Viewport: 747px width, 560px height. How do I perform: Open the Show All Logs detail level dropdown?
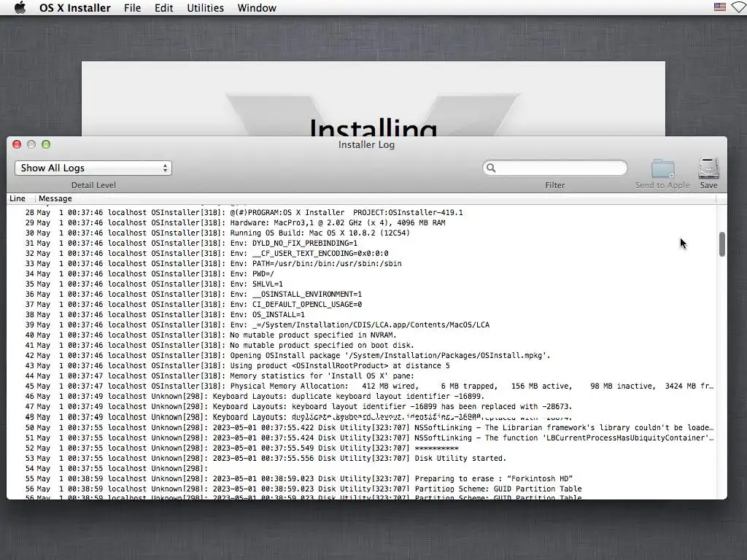click(x=93, y=168)
